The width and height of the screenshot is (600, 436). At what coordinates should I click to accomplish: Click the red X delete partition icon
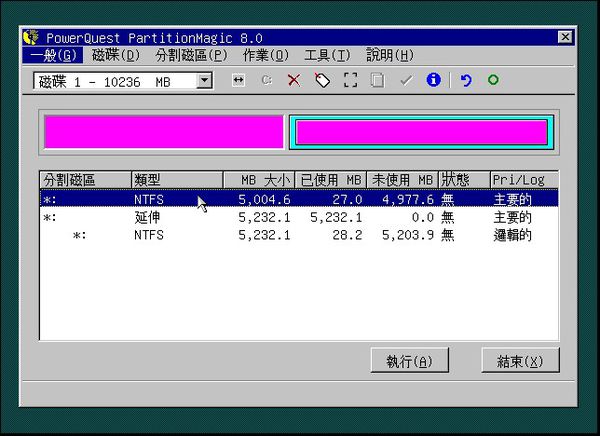[293, 81]
